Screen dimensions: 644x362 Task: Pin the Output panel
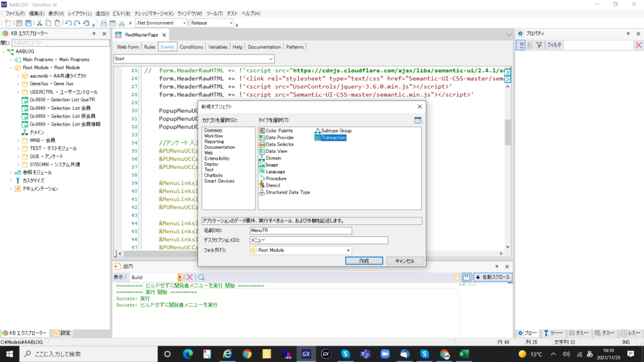(x=497, y=266)
